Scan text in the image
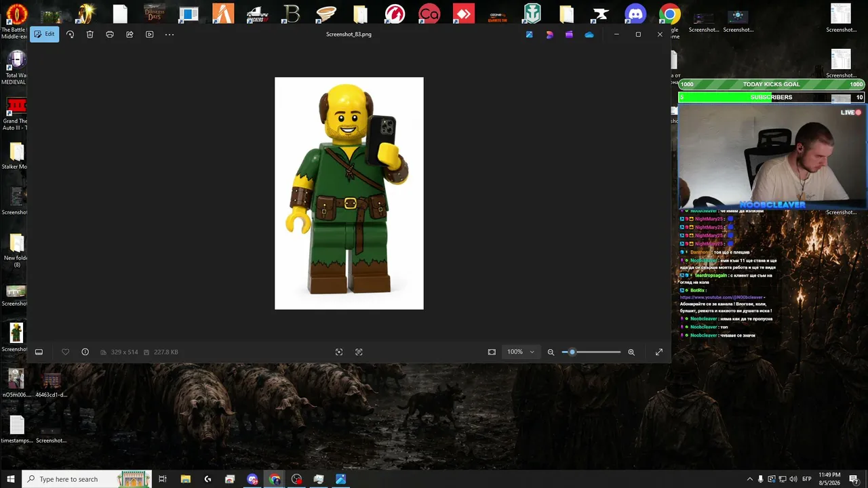This screenshot has width=868, height=488. (359, 352)
